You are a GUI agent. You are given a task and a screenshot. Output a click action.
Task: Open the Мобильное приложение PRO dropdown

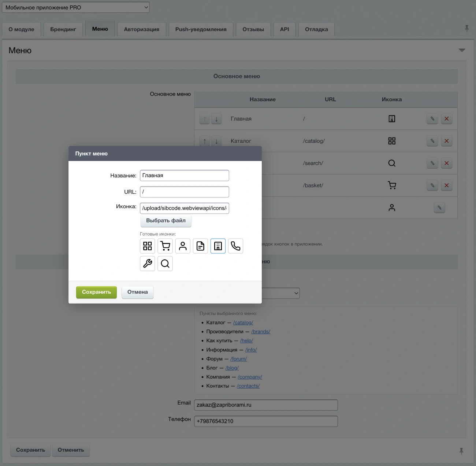tap(76, 7)
